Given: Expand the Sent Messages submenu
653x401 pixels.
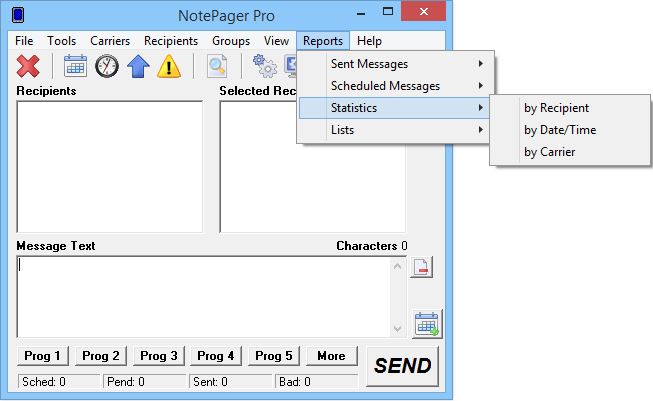Looking at the screenshot, I should (395, 64).
